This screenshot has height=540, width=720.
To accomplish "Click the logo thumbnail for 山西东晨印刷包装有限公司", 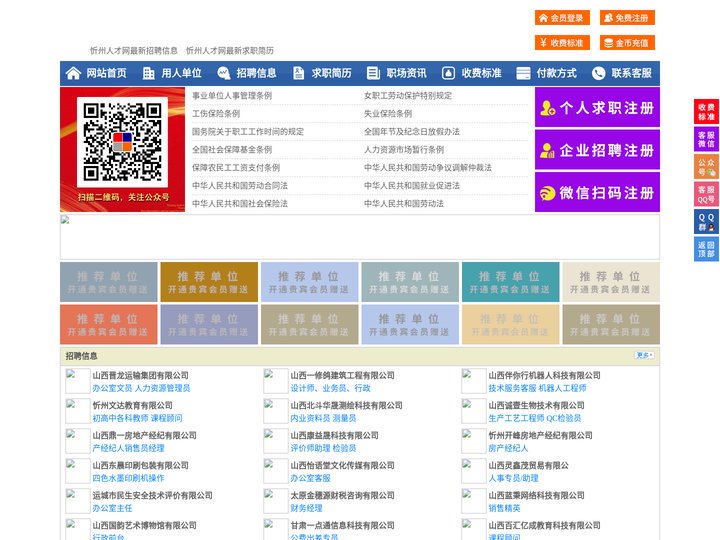I will tap(78, 471).
